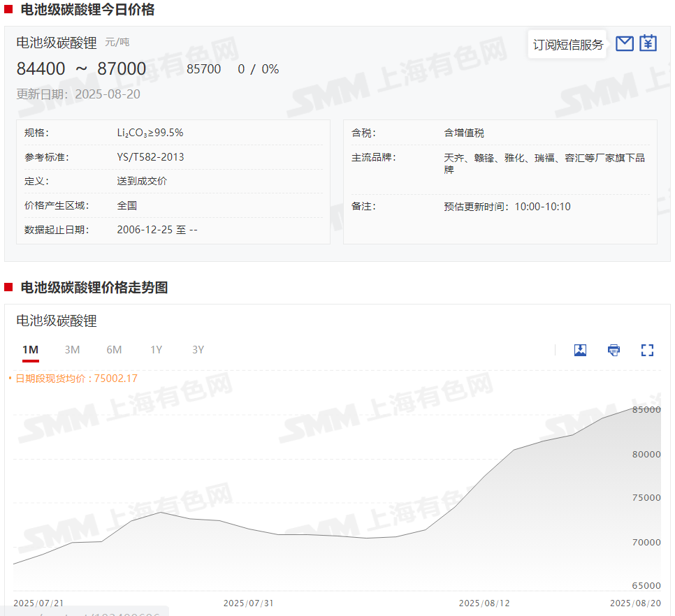Expand the chart to fullscreen
The width and height of the screenshot is (675, 616).
pos(647,350)
